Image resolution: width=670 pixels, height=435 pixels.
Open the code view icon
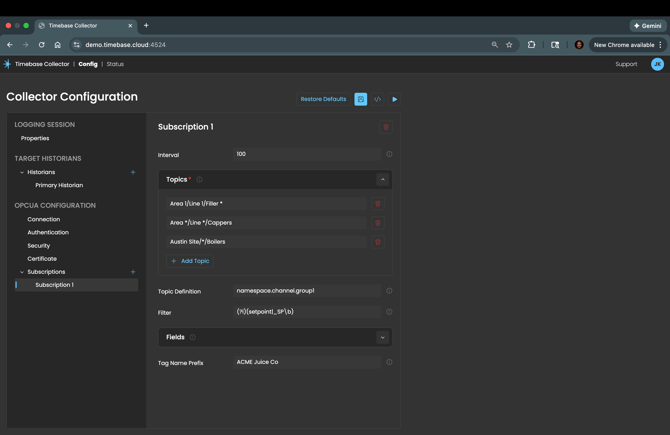point(378,99)
